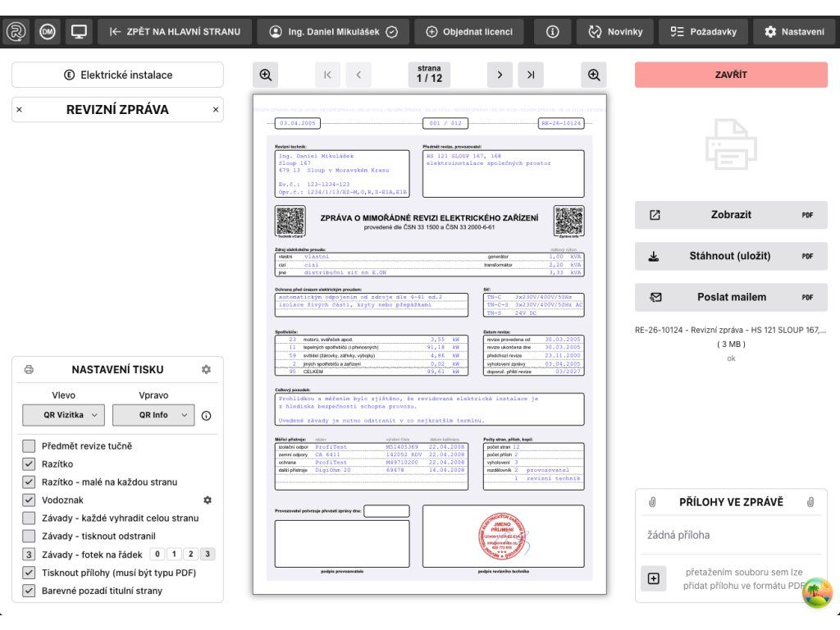Image resolution: width=840 pixels, height=630 pixels.
Task: Click the monitor display icon
Action: coord(79,32)
